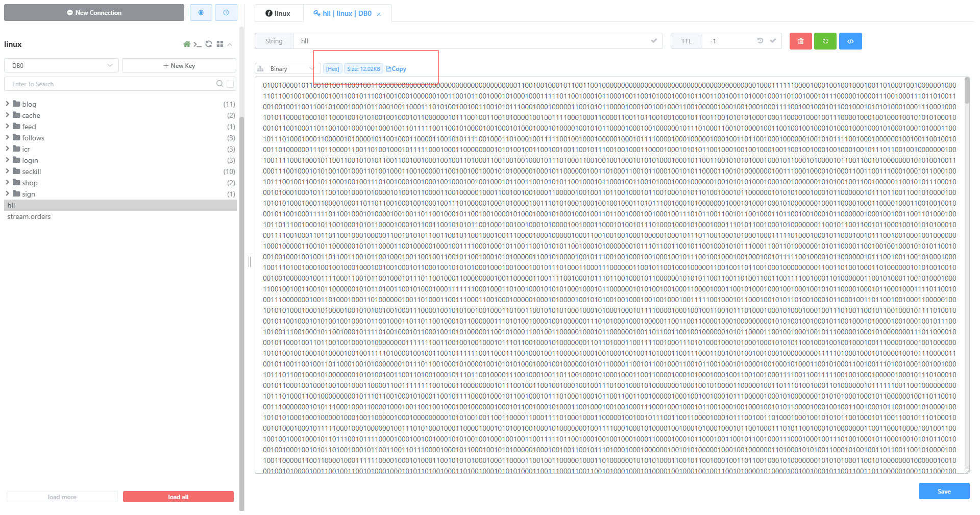Click the green home icon for linux

pyautogui.click(x=187, y=44)
